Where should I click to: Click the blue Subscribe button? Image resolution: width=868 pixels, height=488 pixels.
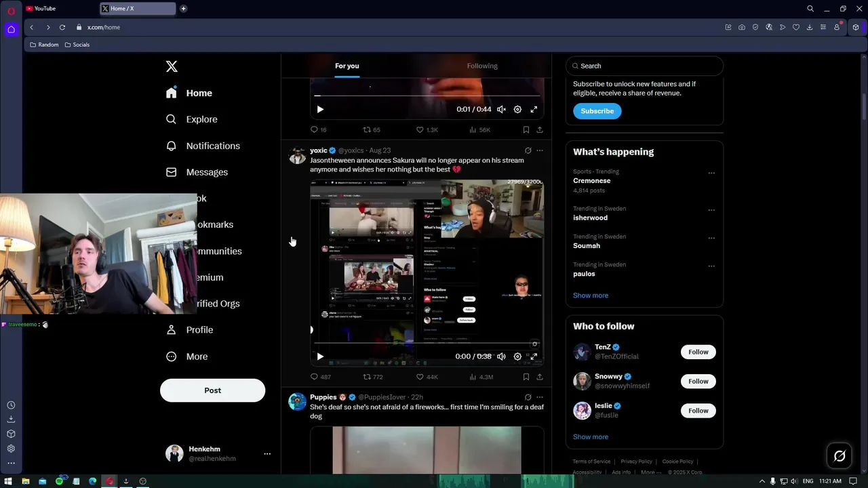pyautogui.click(x=597, y=111)
